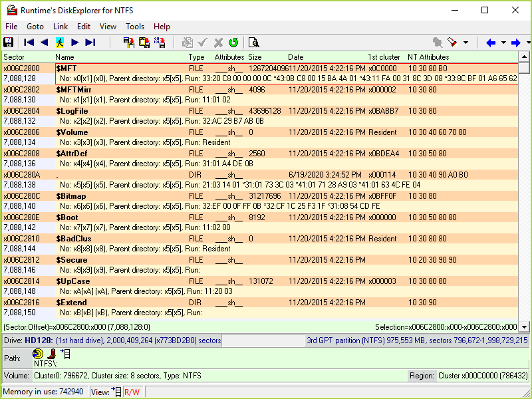Click the Save disk icon in toolbar
This screenshot has height=399, width=532.
pyautogui.click(x=9, y=43)
